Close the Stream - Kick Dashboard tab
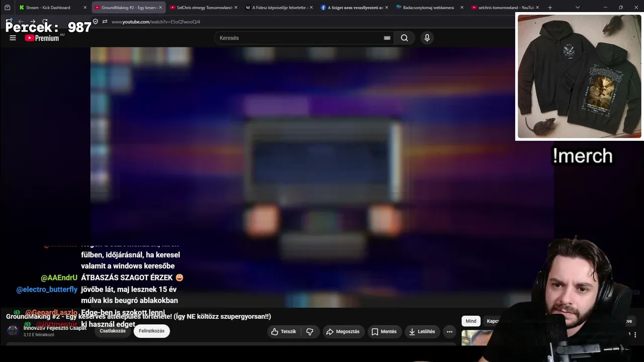 (x=85, y=8)
